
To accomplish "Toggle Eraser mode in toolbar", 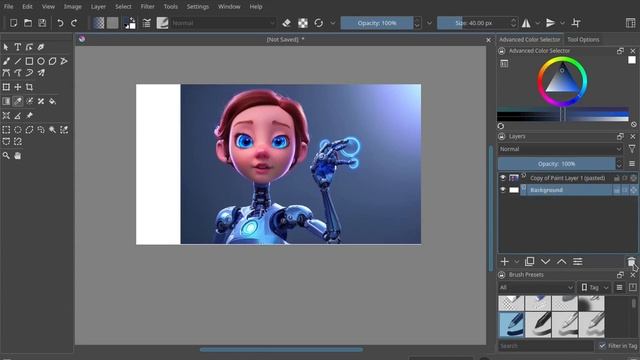I will point(287,23).
